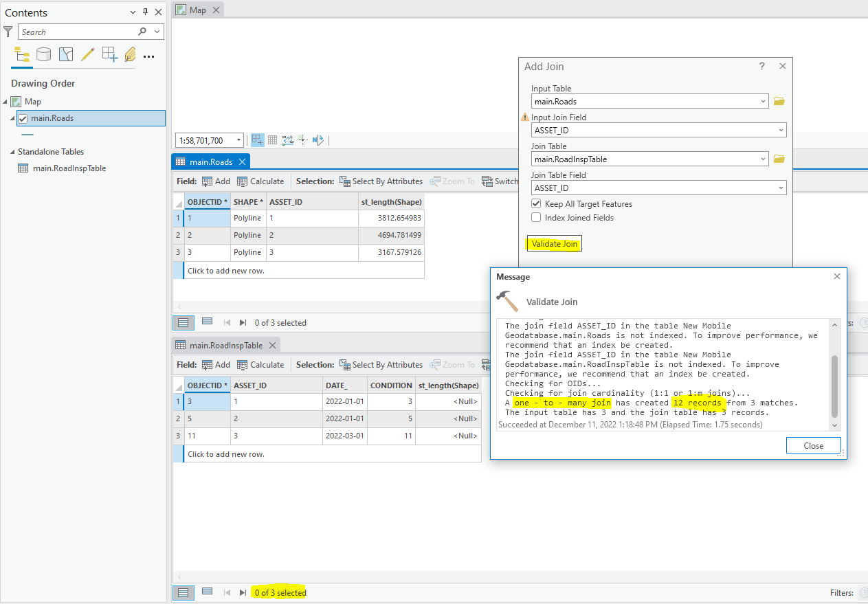
Task: Browse folder icon for Input Table
Action: pos(779,102)
